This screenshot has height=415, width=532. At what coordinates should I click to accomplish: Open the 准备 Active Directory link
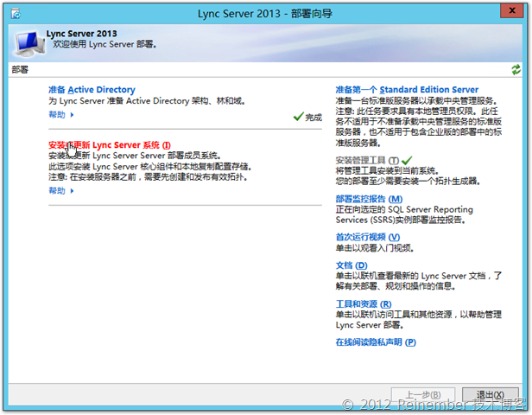(x=92, y=90)
